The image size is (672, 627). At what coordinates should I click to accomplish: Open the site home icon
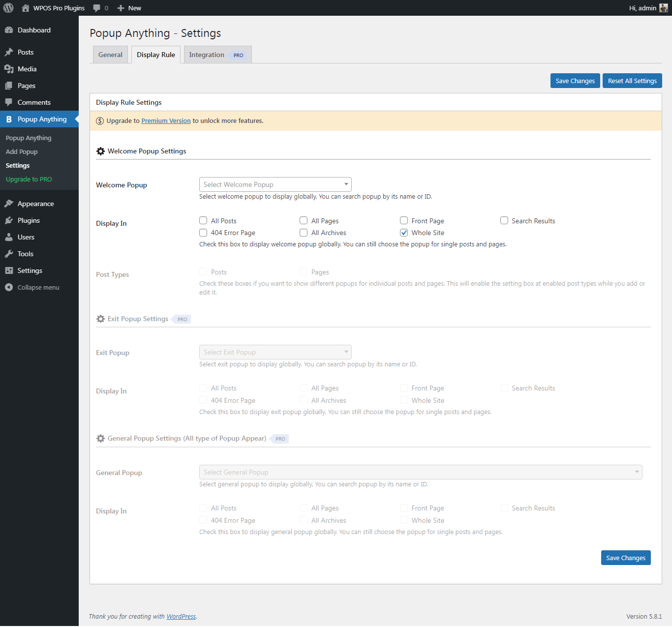[26, 8]
